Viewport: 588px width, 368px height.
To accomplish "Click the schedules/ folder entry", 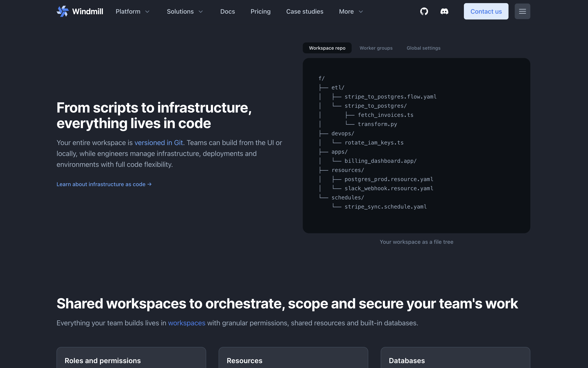I will [x=348, y=197].
